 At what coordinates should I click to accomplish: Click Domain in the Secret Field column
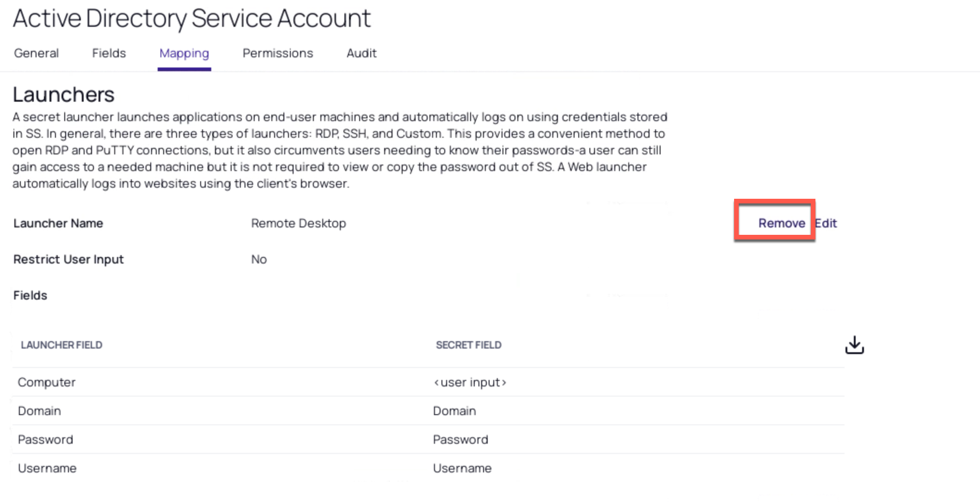454,411
